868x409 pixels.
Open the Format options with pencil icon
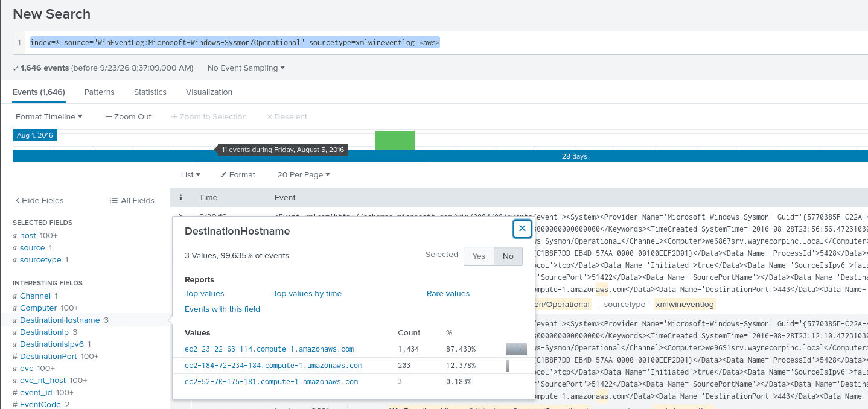pyautogui.click(x=238, y=174)
